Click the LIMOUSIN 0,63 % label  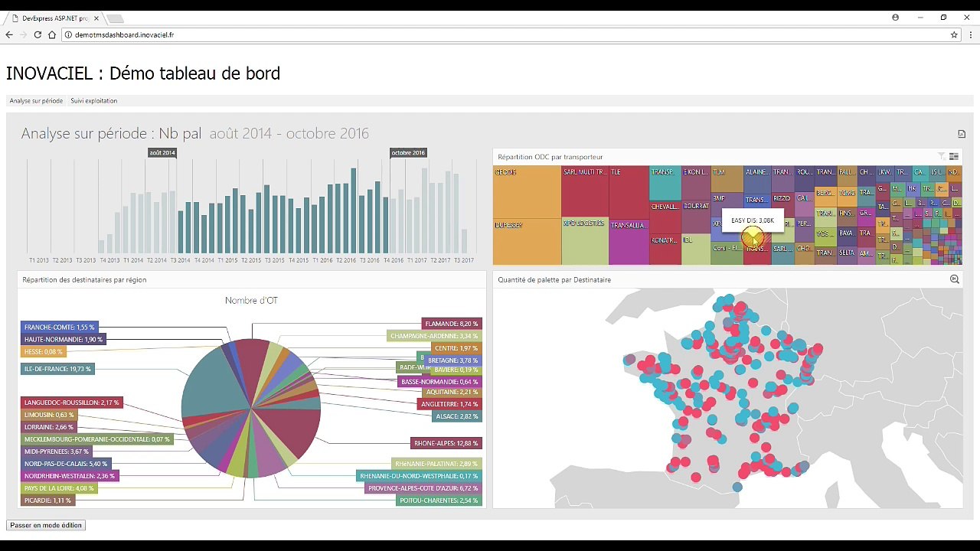[49, 415]
